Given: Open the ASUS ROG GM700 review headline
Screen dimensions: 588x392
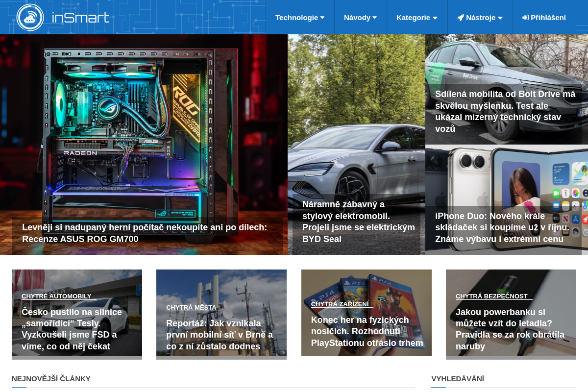Looking at the screenshot, I should tap(145, 233).
